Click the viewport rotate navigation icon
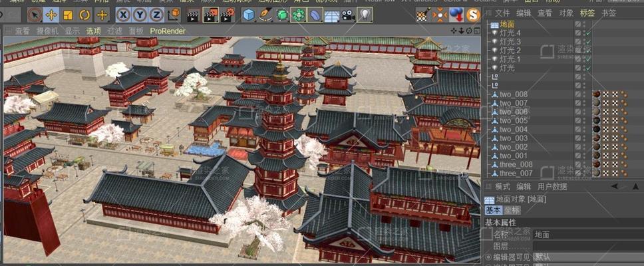The width and height of the screenshot is (644, 266). point(469,31)
